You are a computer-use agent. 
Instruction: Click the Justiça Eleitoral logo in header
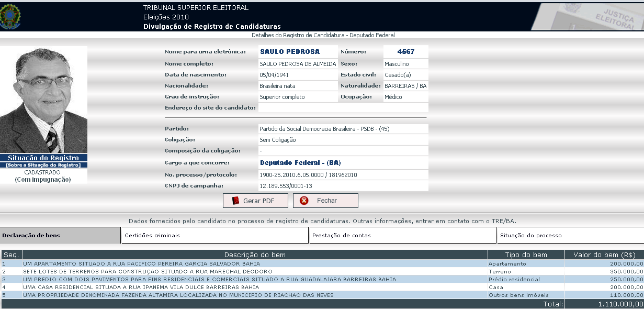[x=587, y=17]
